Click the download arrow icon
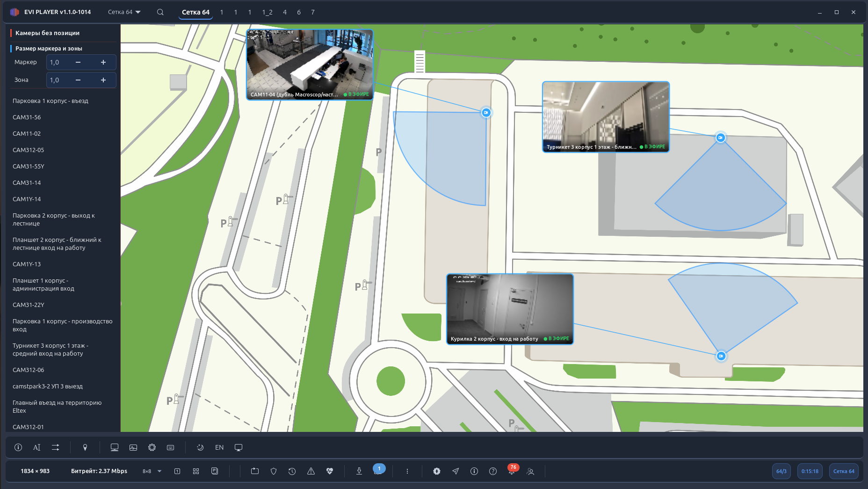The image size is (868, 489). coord(359,471)
